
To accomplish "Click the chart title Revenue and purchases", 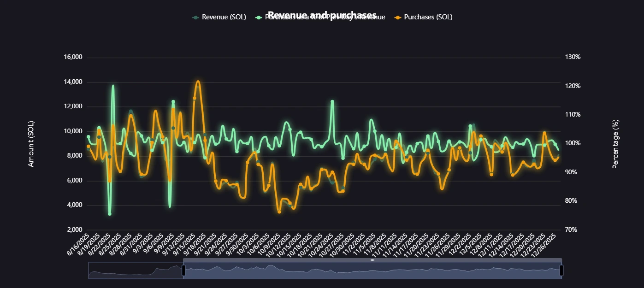I will [x=323, y=14].
